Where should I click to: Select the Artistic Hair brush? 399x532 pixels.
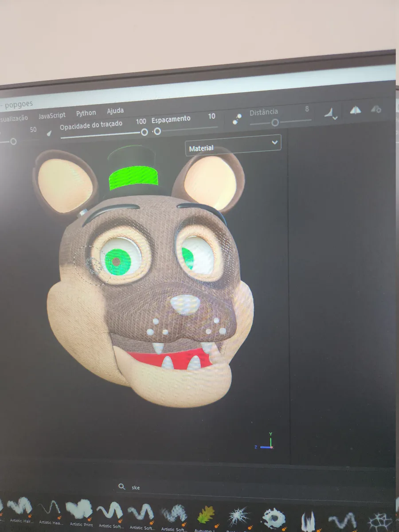[x=20, y=509]
